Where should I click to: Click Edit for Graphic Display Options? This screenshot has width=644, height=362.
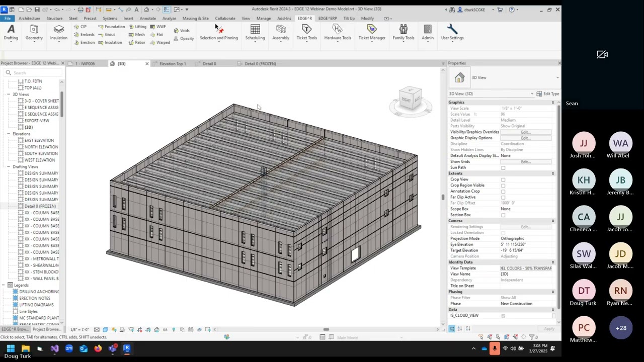[x=526, y=138]
